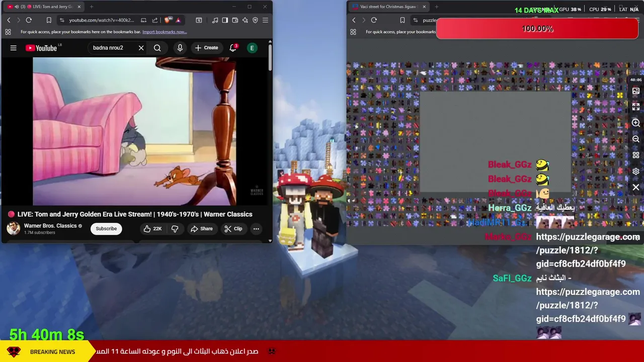Bookmark the puzzle page
This screenshot has height=362, width=644.
[402, 20]
